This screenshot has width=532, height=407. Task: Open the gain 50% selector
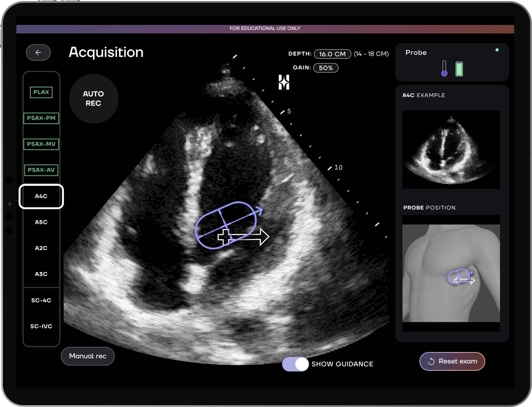pyautogui.click(x=326, y=68)
